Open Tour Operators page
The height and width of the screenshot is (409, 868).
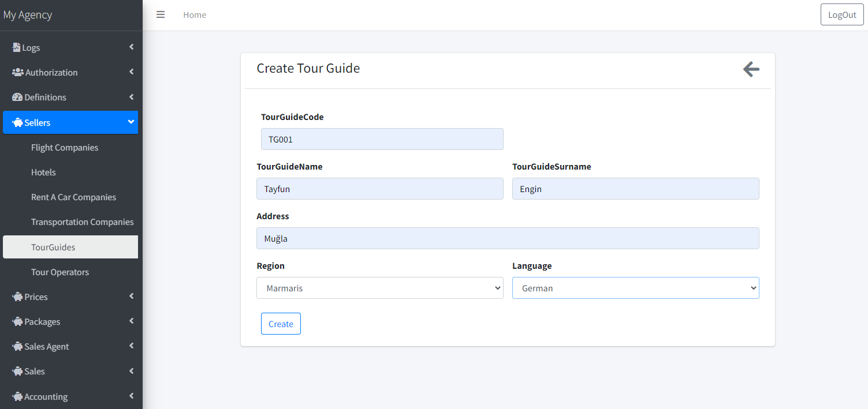(x=60, y=272)
